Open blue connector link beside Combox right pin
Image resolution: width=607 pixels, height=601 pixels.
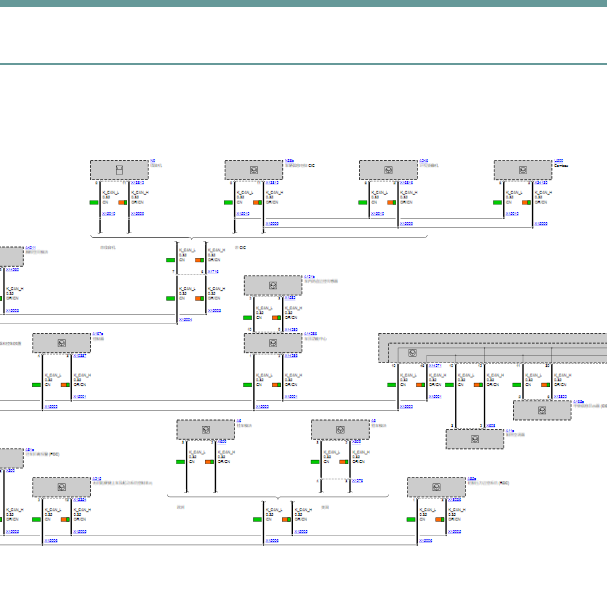click(x=541, y=183)
